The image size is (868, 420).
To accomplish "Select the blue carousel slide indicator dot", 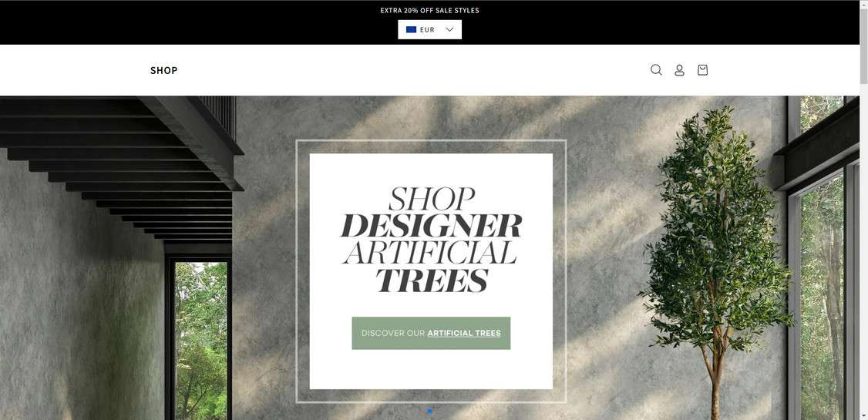I will click(x=430, y=412).
